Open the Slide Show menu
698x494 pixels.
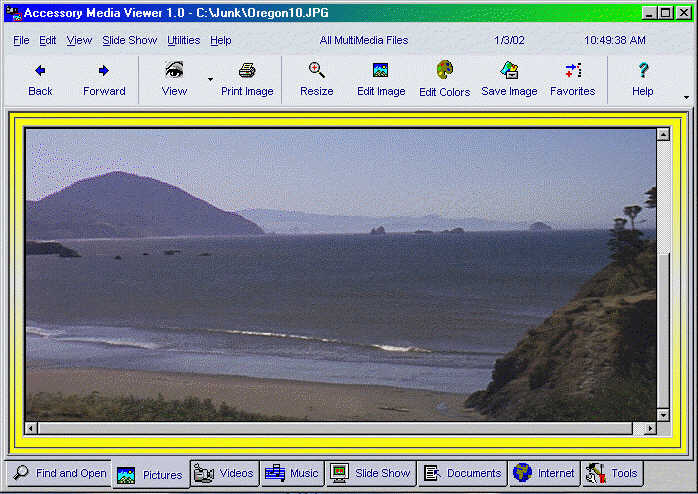click(130, 40)
